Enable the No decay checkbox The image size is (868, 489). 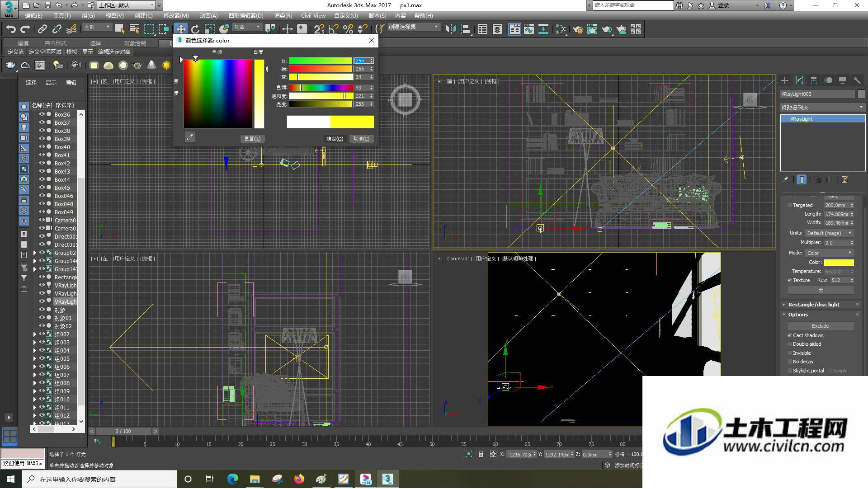pyautogui.click(x=790, y=362)
